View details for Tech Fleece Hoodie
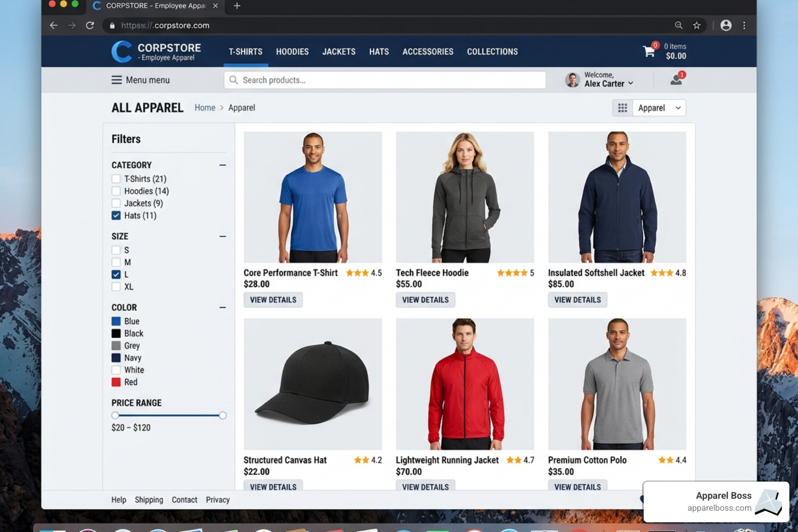Screen dimensions: 798x532 [x=425, y=300]
